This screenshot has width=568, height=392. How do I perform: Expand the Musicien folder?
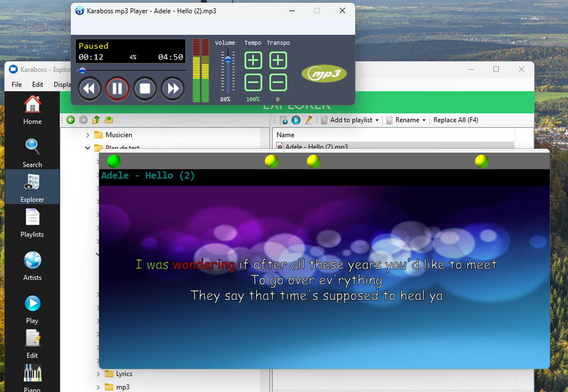[88, 135]
